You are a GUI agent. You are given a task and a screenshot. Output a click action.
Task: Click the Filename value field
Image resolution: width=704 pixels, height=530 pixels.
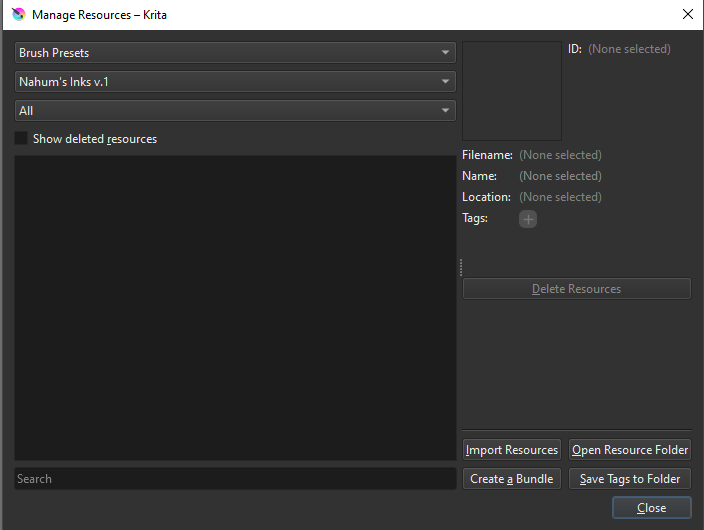tap(560, 155)
